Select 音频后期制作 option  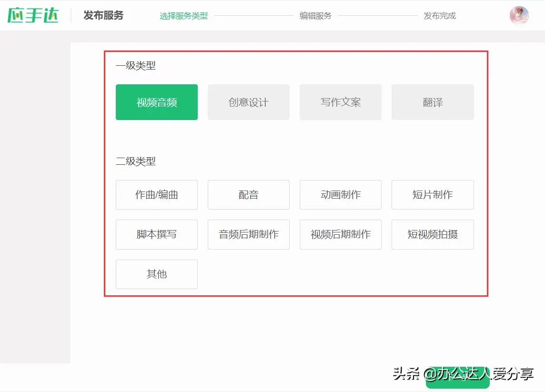pyautogui.click(x=249, y=234)
